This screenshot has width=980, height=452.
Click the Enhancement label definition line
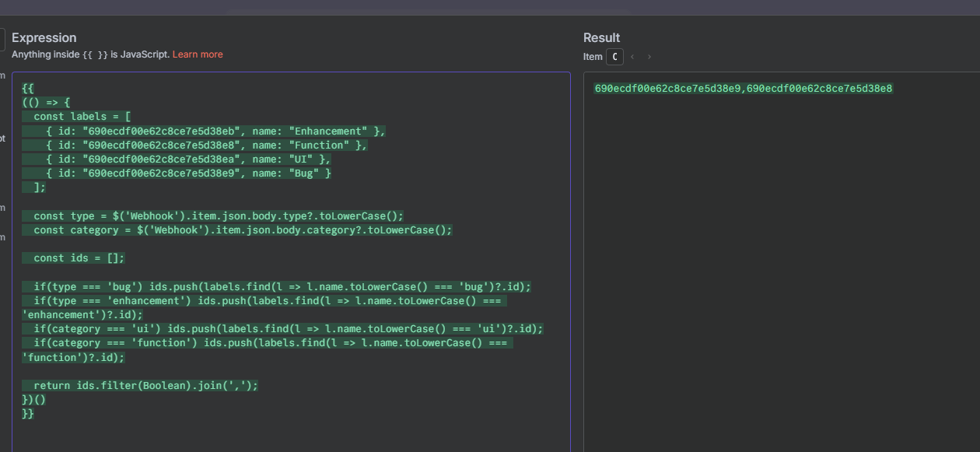(x=215, y=131)
